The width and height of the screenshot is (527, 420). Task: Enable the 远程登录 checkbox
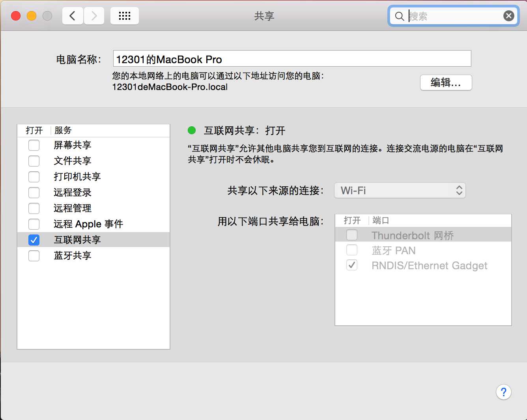tap(34, 193)
